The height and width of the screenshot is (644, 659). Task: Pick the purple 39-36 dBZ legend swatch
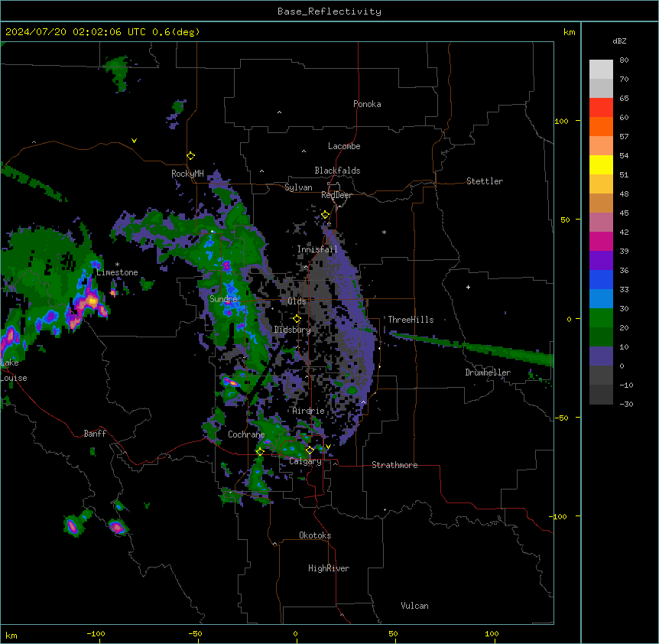click(601, 261)
